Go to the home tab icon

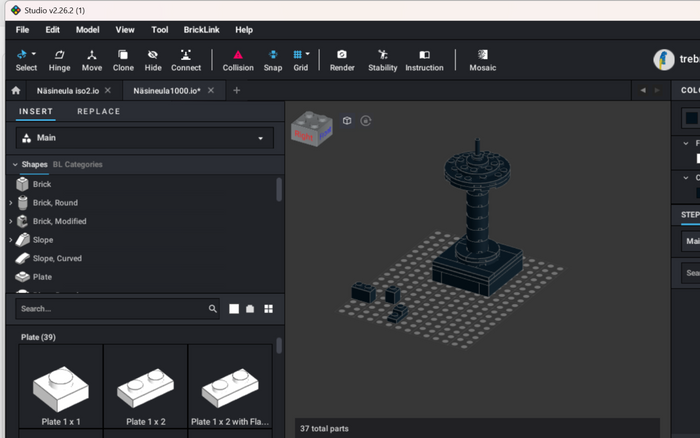click(16, 91)
